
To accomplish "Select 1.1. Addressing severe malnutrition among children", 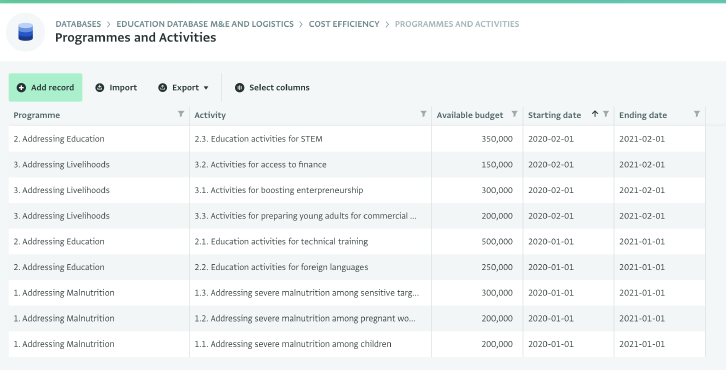I will coord(357,344).
